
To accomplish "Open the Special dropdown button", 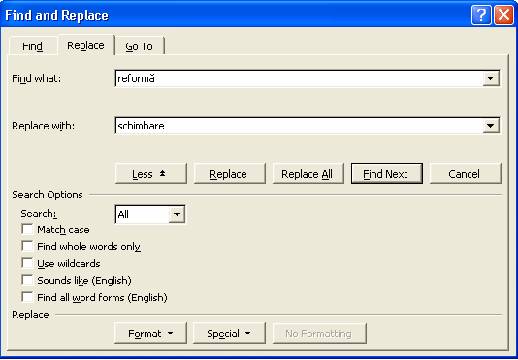I will tap(229, 333).
